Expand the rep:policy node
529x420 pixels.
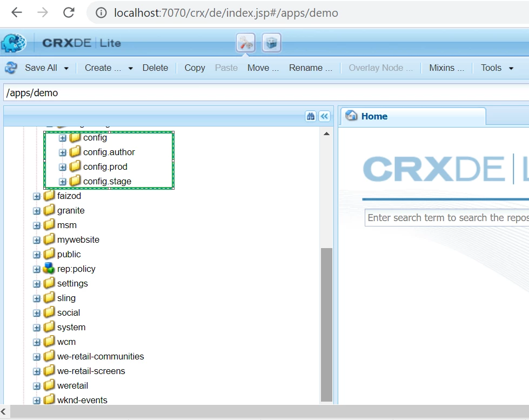(36, 269)
